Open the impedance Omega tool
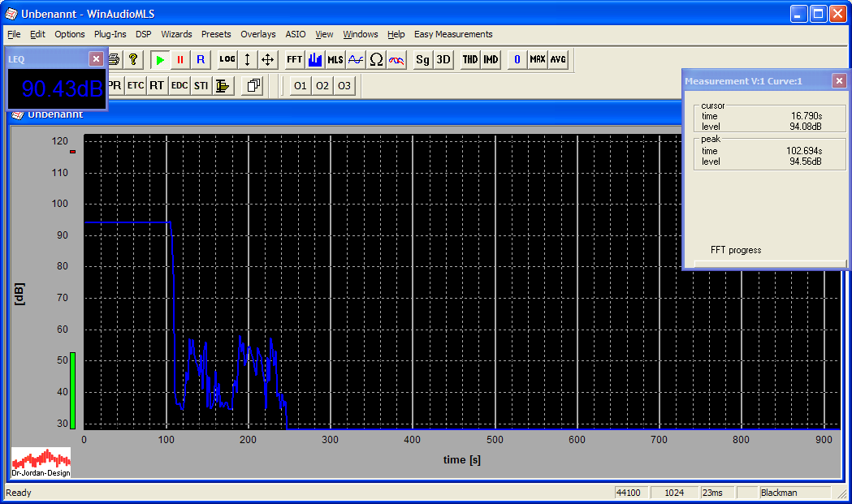The width and height of the screenshot is (852, 504). pos(376,60)
